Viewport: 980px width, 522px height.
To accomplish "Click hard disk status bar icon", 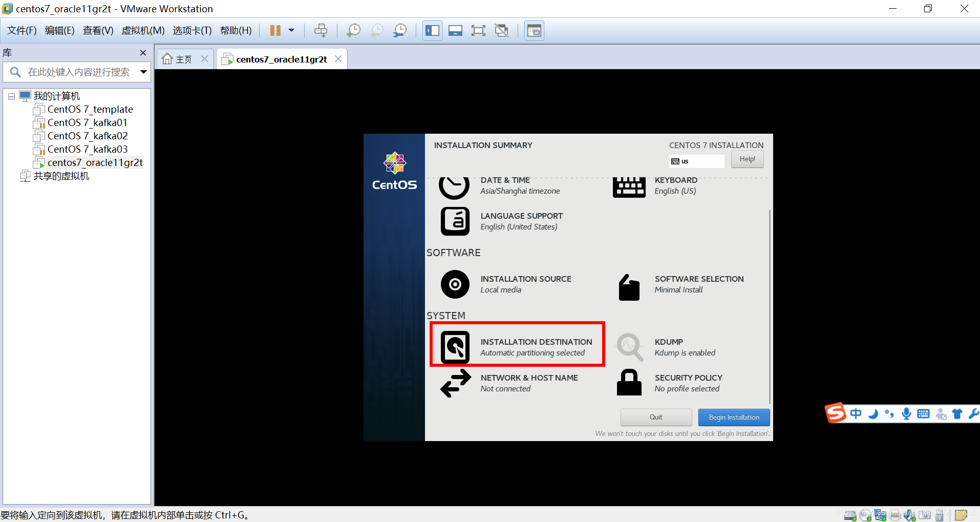I will pyautogui.click(x=850, y=515).
